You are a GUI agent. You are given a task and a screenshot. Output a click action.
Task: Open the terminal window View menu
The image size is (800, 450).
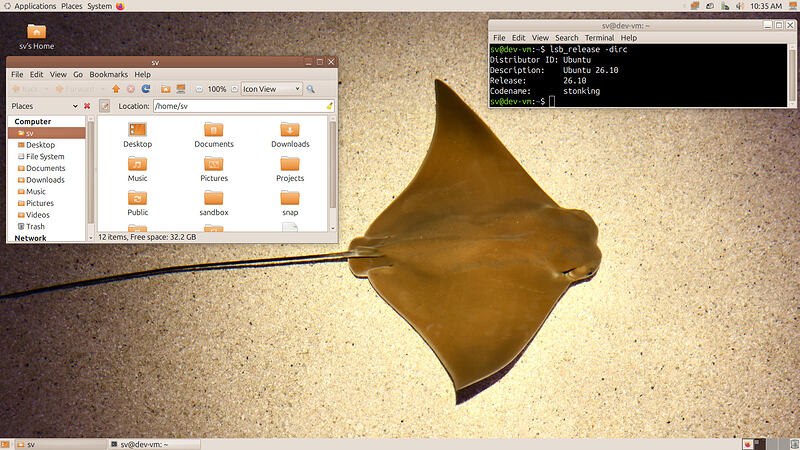[540, 38]
